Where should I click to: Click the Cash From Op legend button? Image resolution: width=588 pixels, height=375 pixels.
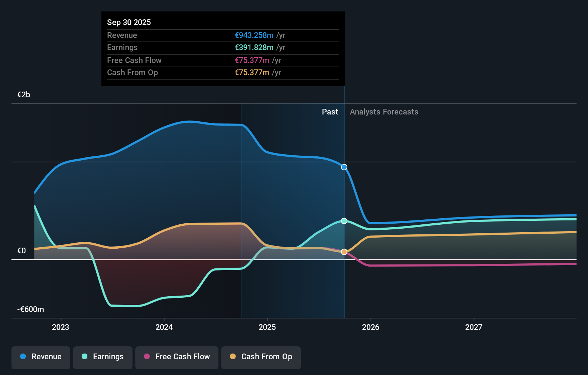pos(261,357)
